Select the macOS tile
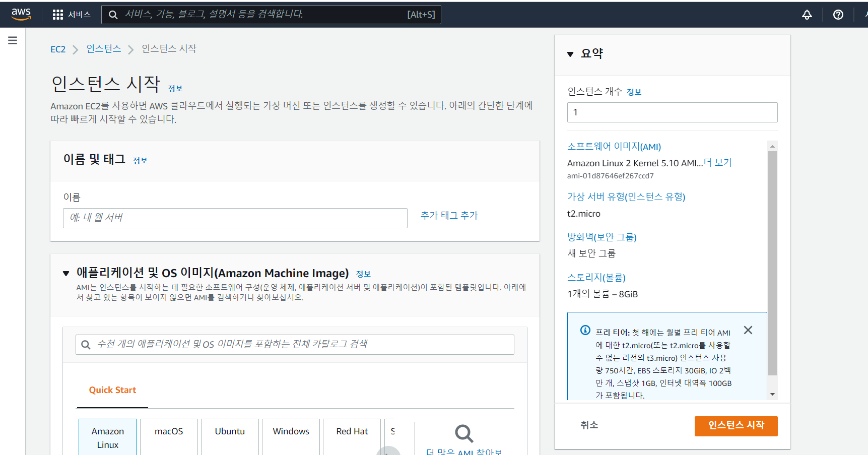Screen dimensions: 868x455 169,436
